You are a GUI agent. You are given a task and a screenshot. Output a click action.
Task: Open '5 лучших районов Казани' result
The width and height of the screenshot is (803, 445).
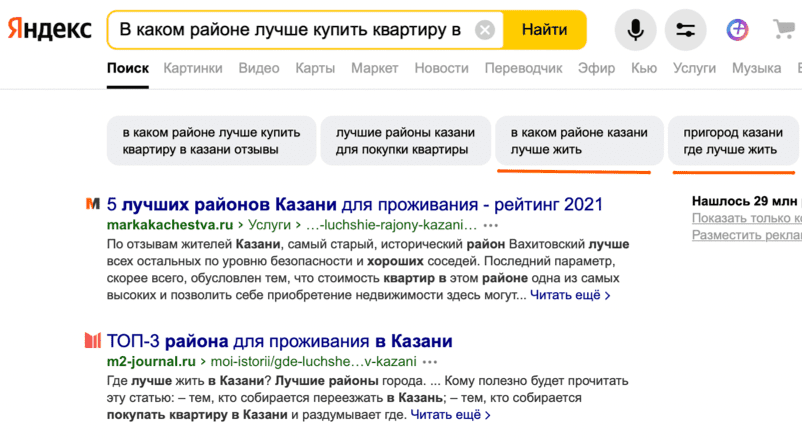click(x=355, y=204)
